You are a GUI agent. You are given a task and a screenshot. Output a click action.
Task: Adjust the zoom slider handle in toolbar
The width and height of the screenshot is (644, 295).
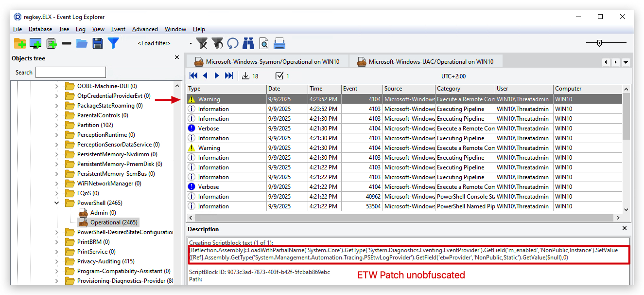(599, 43)
